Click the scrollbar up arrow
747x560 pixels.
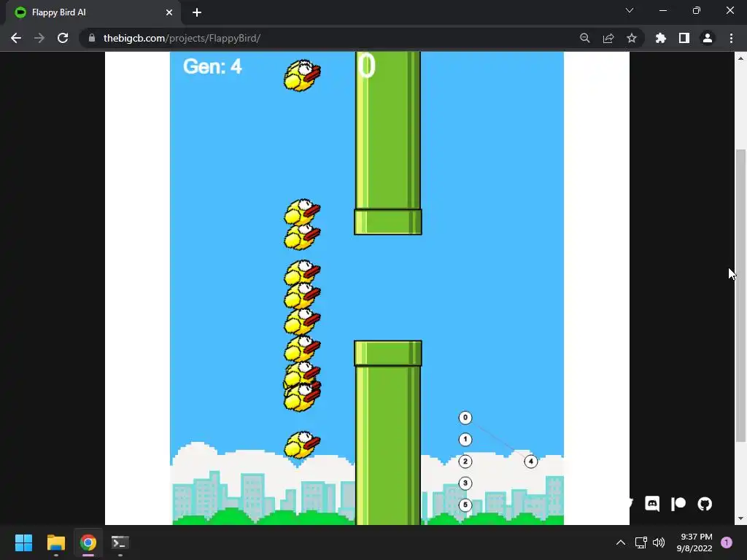740,58
